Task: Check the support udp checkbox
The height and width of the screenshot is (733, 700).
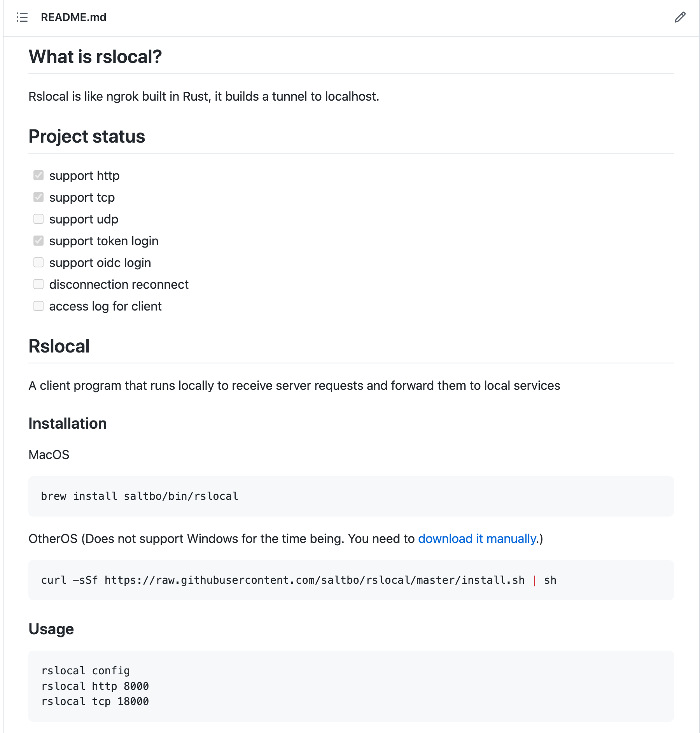Action: pyautogui.click(x=38, y=219)
